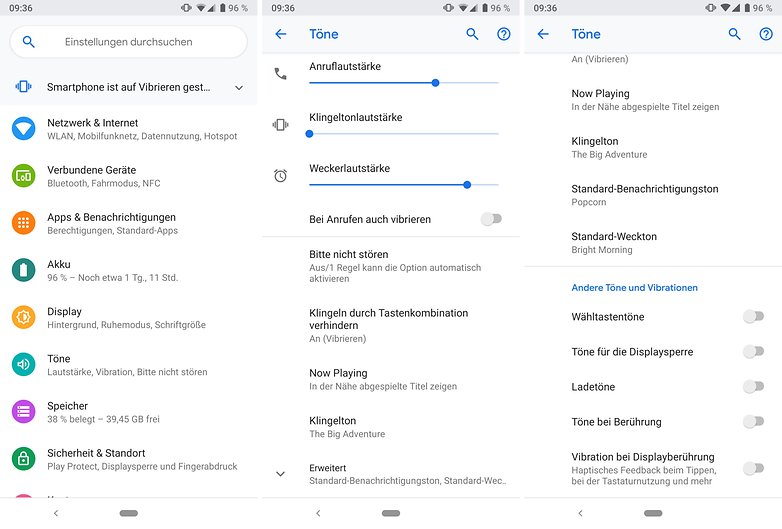Open Bitte nicht stören settings

pos(391,266)
